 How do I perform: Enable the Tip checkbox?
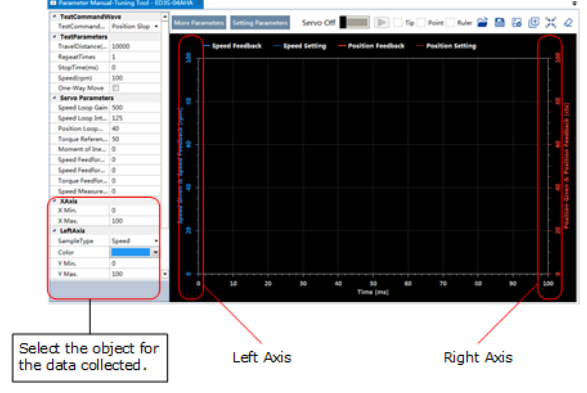(398, 23)
